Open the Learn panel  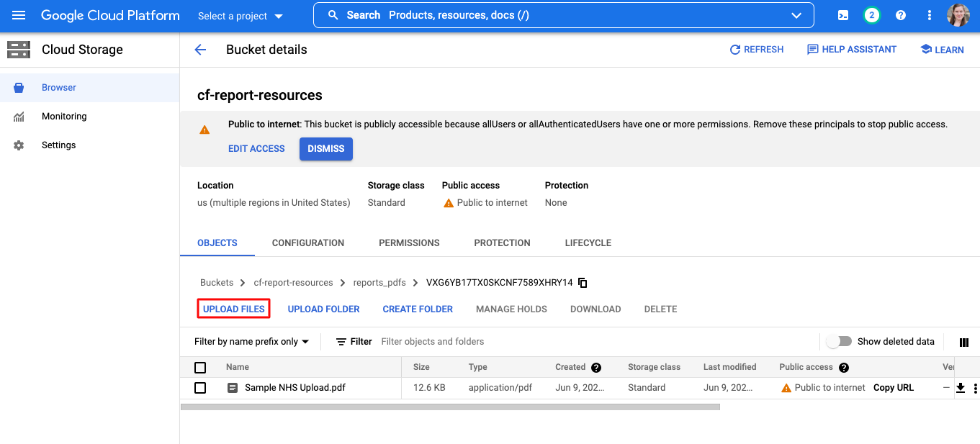click(942, 50)
